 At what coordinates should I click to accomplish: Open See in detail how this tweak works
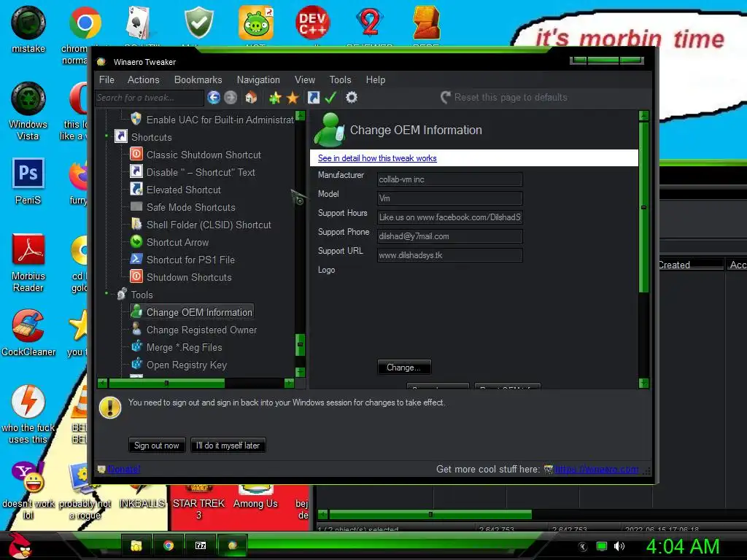coord(377,158)
